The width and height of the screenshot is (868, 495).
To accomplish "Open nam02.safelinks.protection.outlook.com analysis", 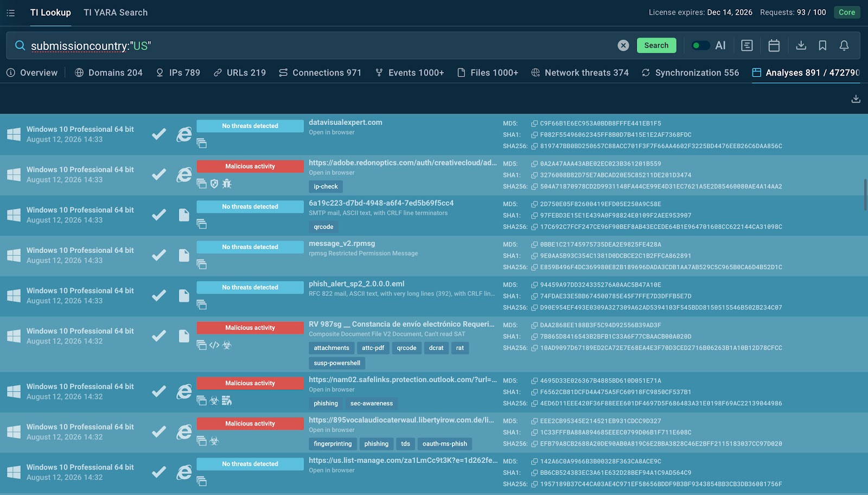I will coord(403,379).
